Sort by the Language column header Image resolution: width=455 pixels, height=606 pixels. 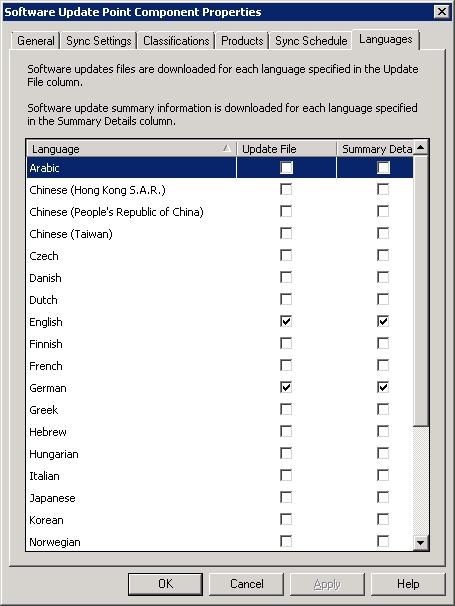pyautogui.click(x=131, y=149)
